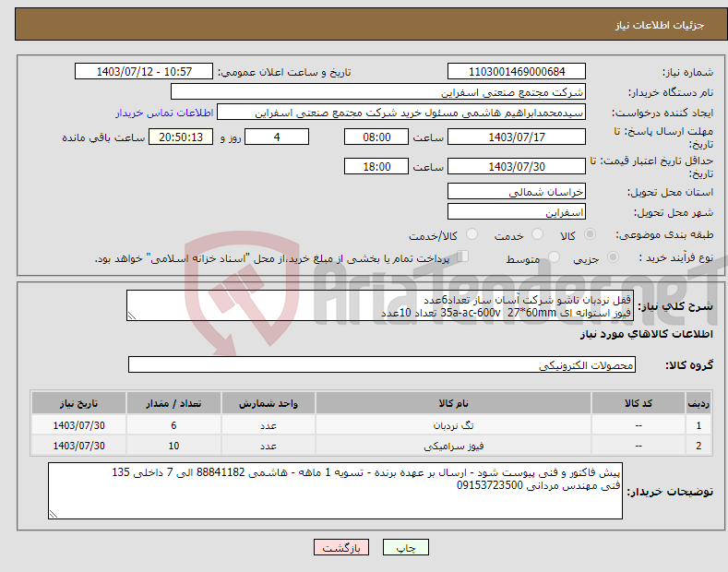Click the buyer name field شرکت مجتمع صنعتی اسفراین
728x572 pixels.
[x=378, y=92]
